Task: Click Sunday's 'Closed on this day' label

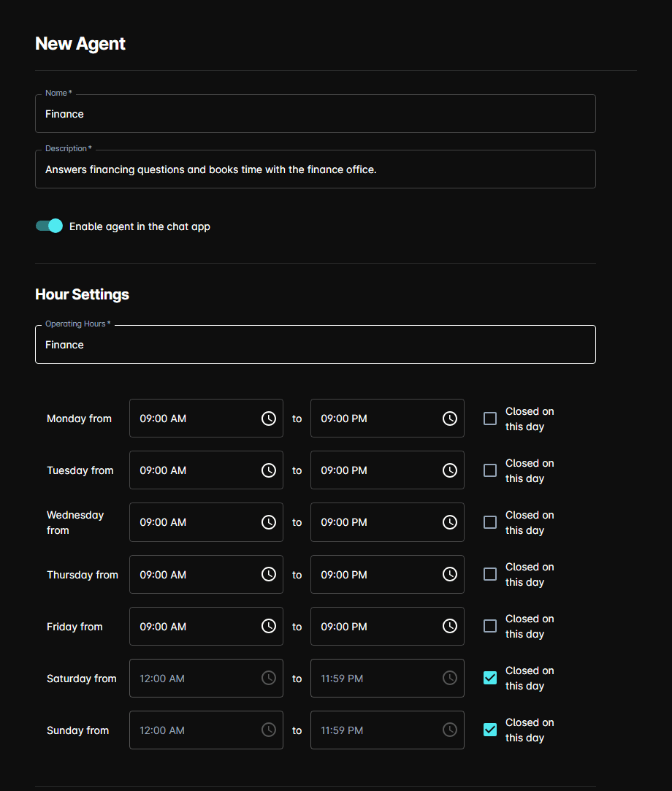Action: pos(530,730)
